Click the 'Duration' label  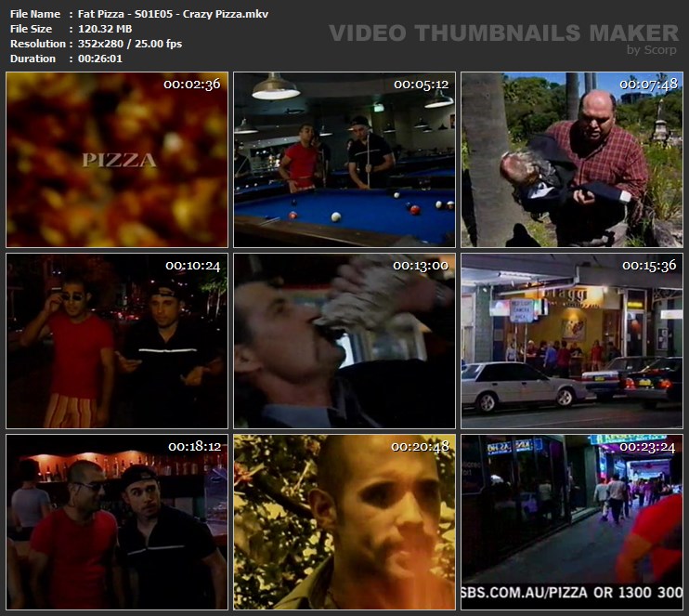click(32, 59)
